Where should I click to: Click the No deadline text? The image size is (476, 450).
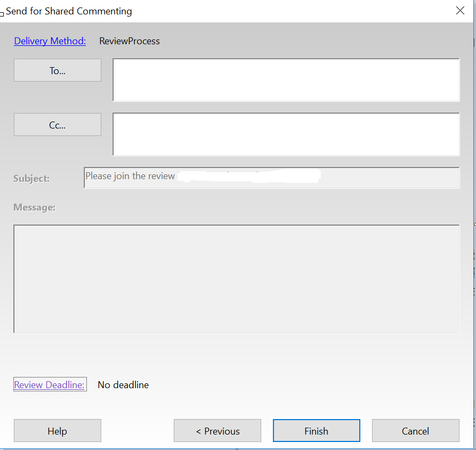click(x=123, y=384)
